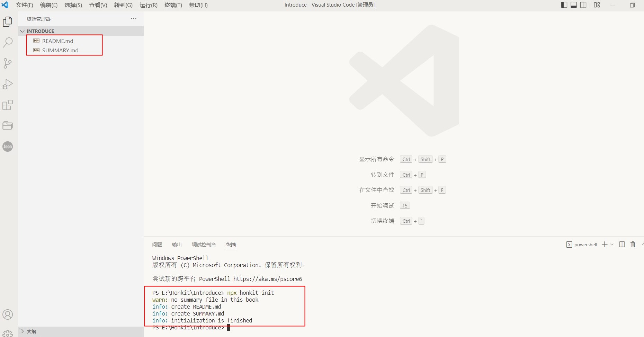Click the new terminal plus icon
This screenshot has height=337, width=644.
coord(605,244)
